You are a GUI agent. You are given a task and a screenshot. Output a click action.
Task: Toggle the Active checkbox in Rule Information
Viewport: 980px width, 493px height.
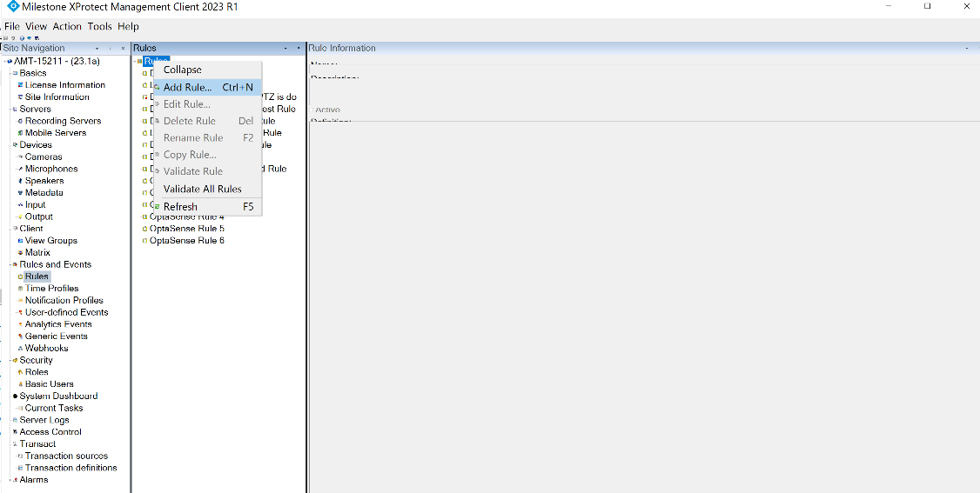click(x=312, y=110)
